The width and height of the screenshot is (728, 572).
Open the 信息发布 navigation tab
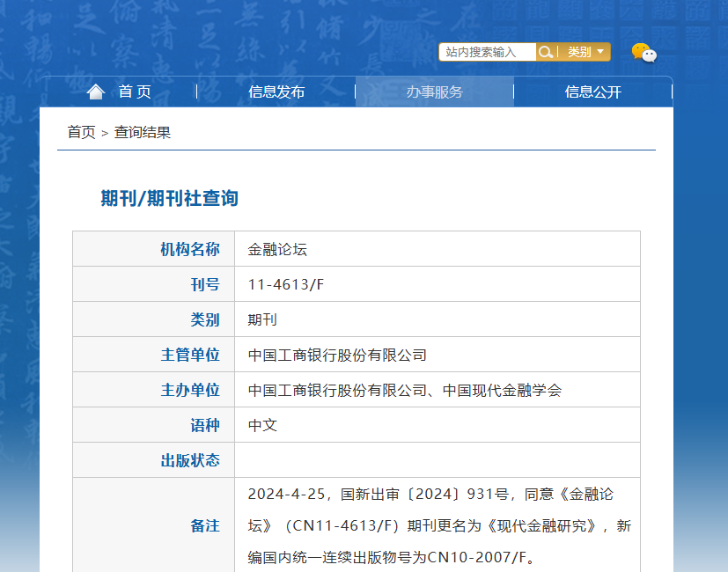tap(276, 92)
